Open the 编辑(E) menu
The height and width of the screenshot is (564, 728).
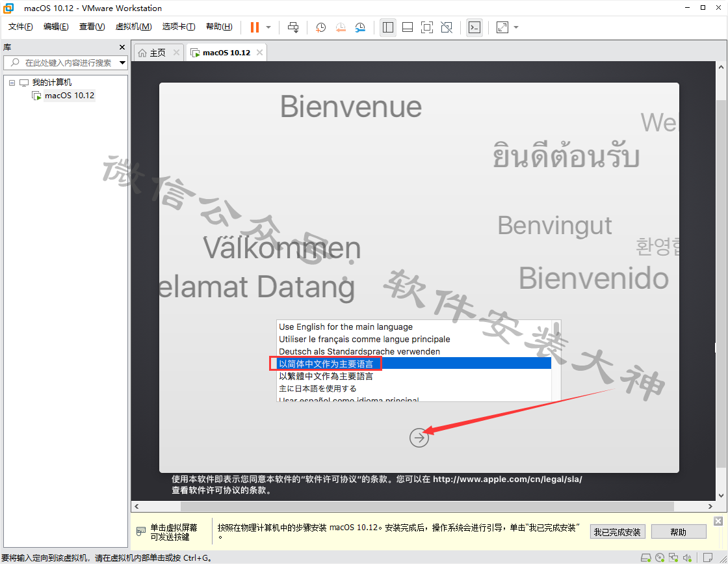pyautogui.click(x=56, y=27)
